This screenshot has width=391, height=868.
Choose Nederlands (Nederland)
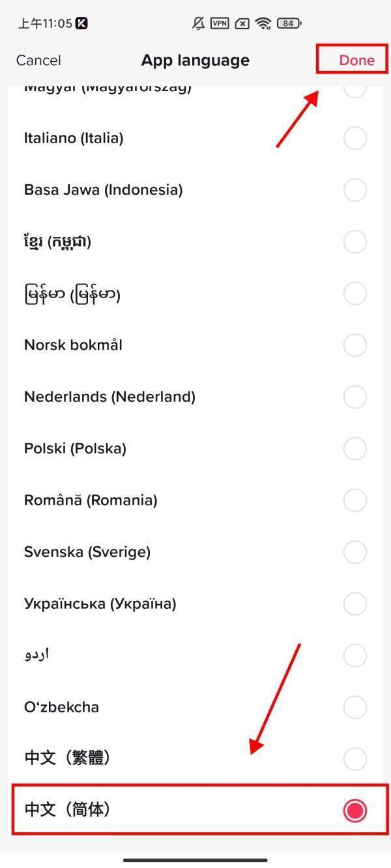195,397
